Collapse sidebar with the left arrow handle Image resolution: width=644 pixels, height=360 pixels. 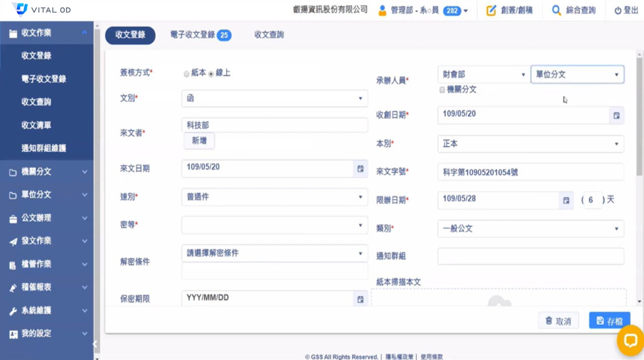coord(95,344)
